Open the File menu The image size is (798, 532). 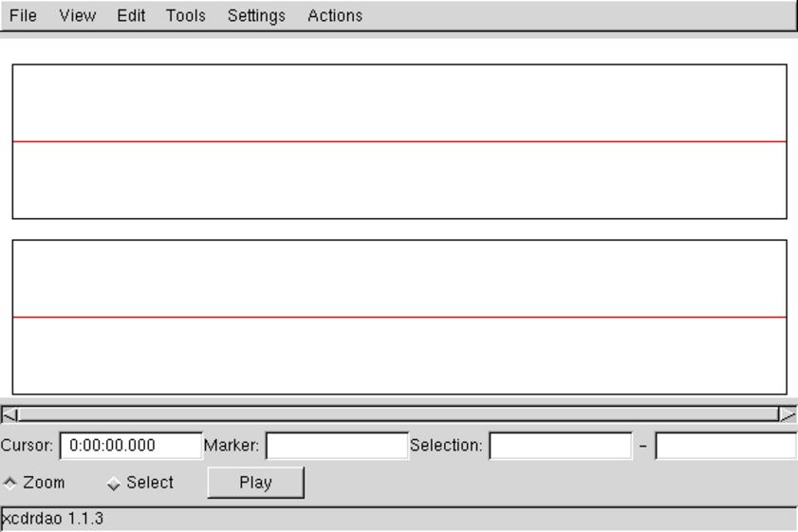pos(24,16)
